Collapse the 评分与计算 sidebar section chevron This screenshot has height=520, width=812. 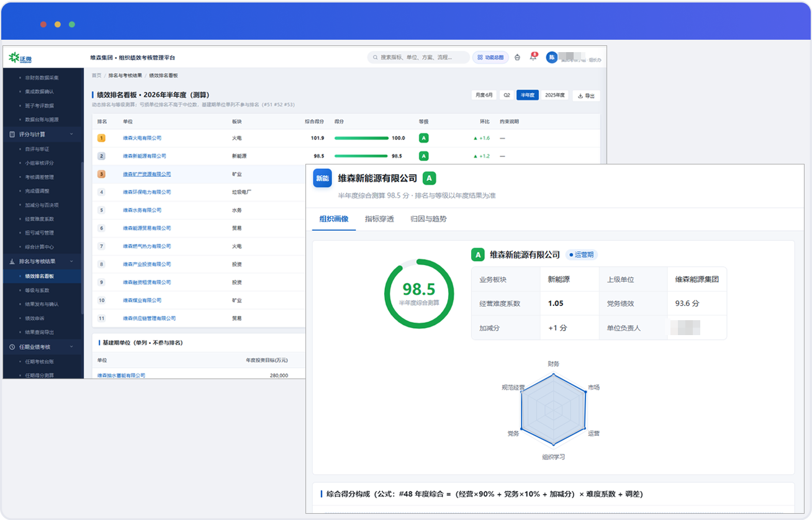[71, 134]
